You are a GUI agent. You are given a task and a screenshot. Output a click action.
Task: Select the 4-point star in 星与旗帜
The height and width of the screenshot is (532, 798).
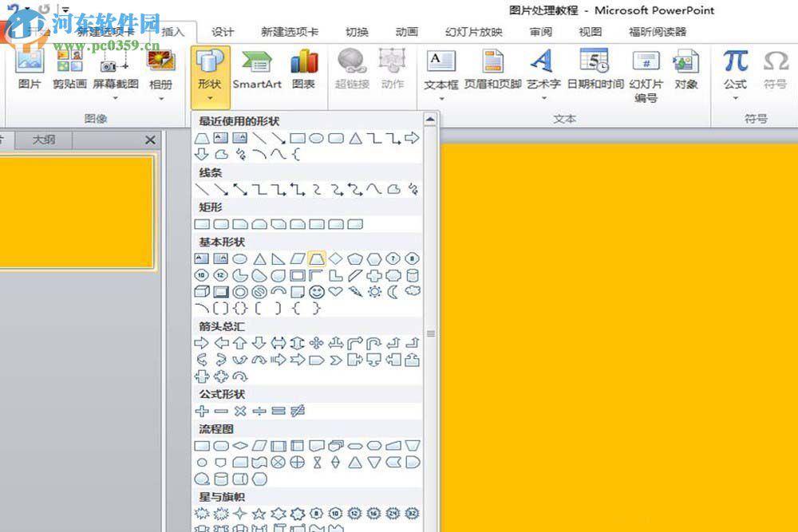click(240, 514)
